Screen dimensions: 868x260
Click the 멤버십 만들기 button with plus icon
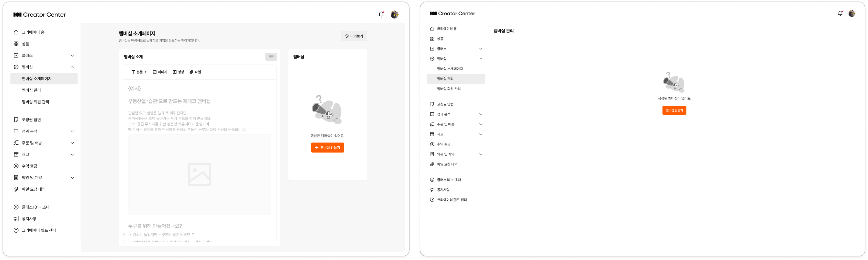click(x=327, y=147)
